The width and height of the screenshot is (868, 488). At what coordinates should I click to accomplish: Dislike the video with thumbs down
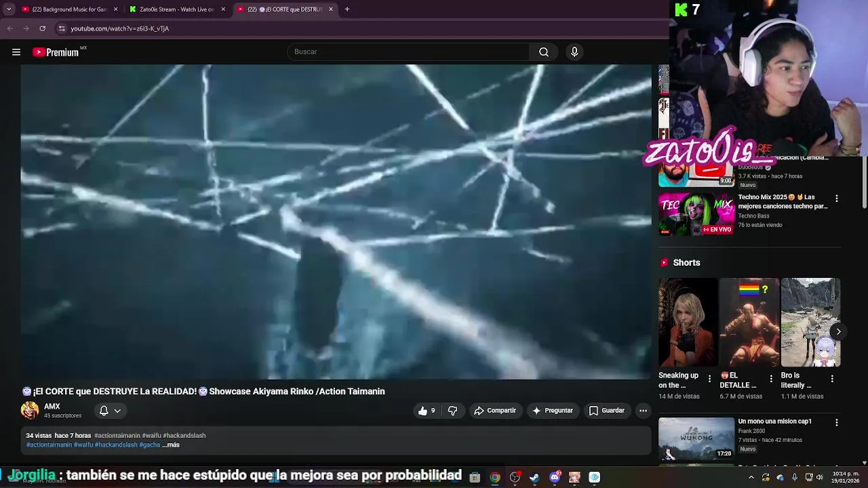tap(452, 411)
